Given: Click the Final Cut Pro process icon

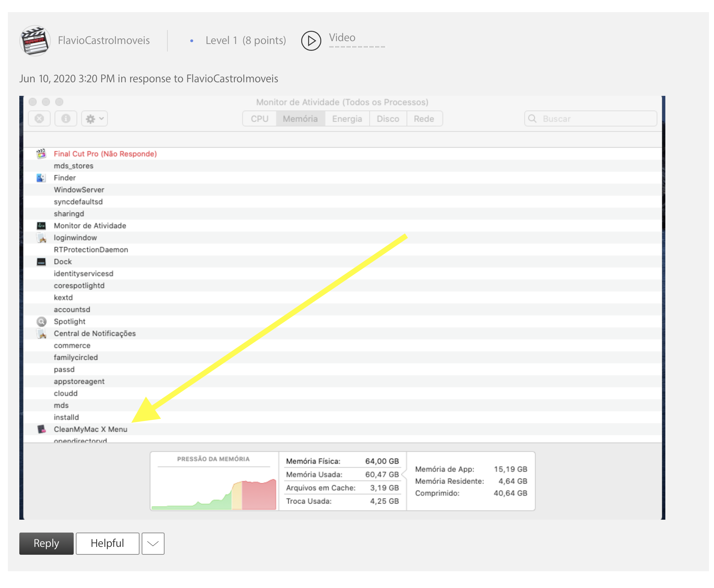Looking at the screenshot, I should click(41, 154).
